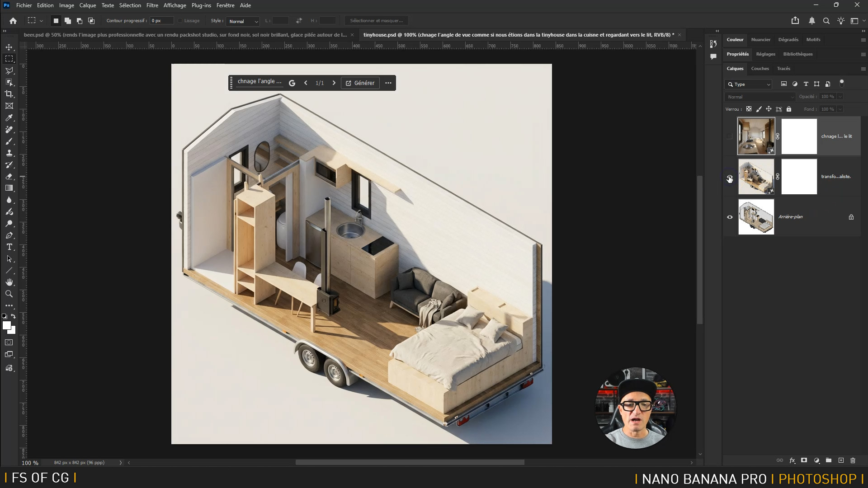
Task: Click Sélectionner et masquer button
Action: (x=376, y=21)
